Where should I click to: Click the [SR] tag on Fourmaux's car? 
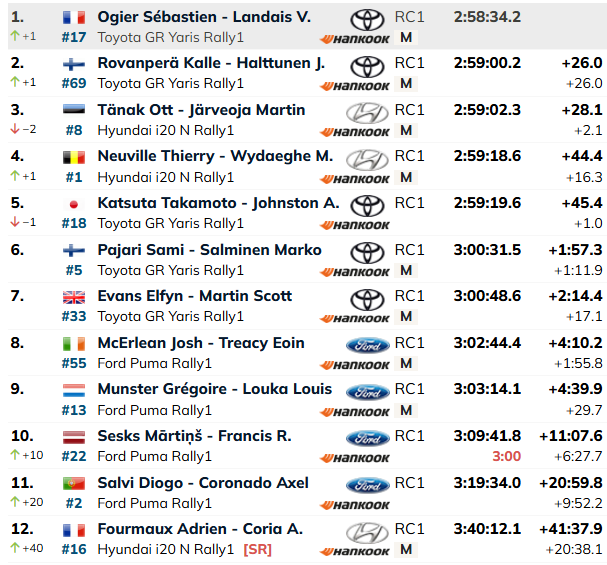coord(257,550)
